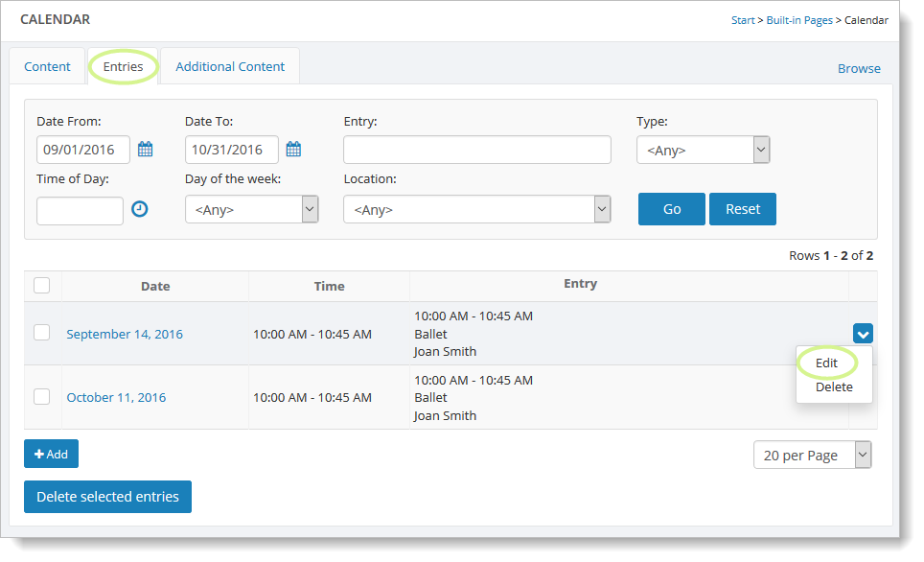This screenshot has width=924, height=562.
Task: Check the September 14, 2016 row checkbox
Action: click(42, 333)
